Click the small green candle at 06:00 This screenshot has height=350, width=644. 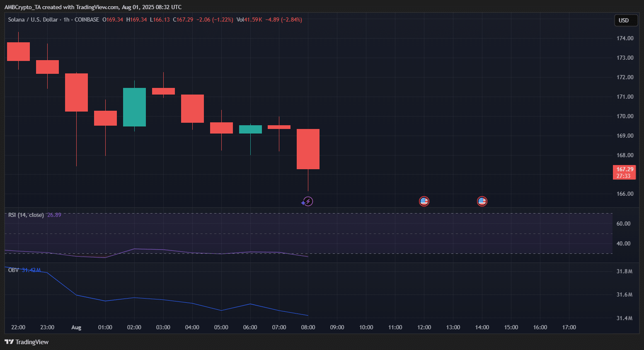(x=250, y=129)
